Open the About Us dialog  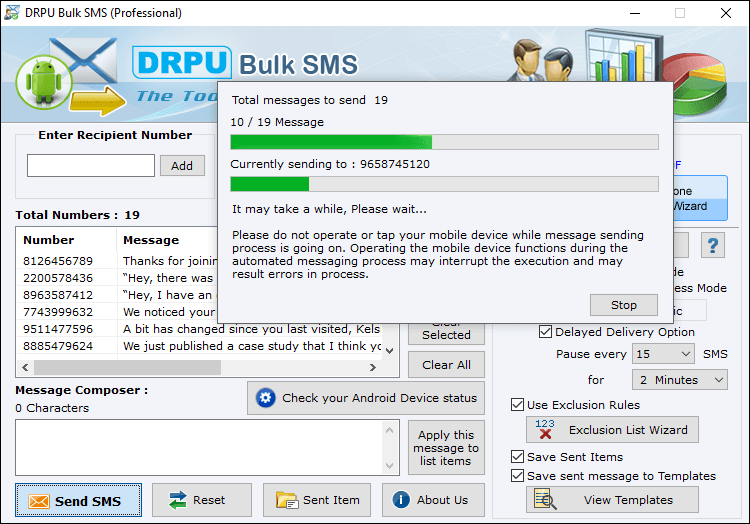pos(433,500)
